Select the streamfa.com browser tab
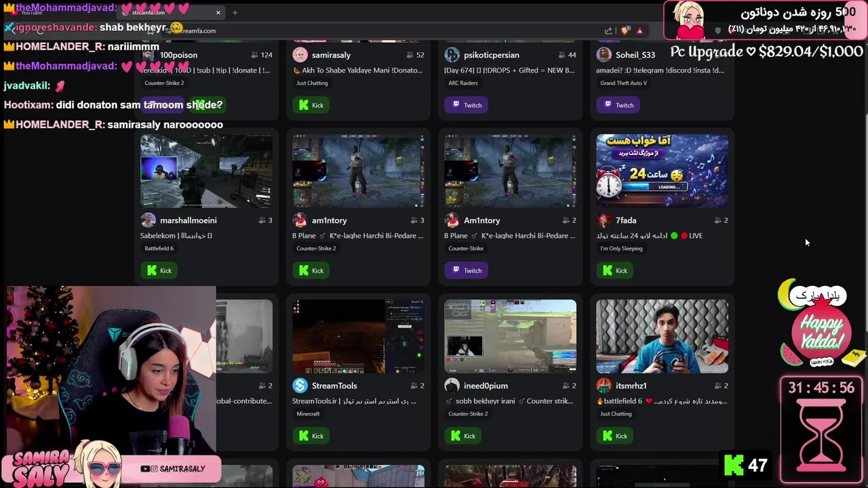 [x=170, y=12]
